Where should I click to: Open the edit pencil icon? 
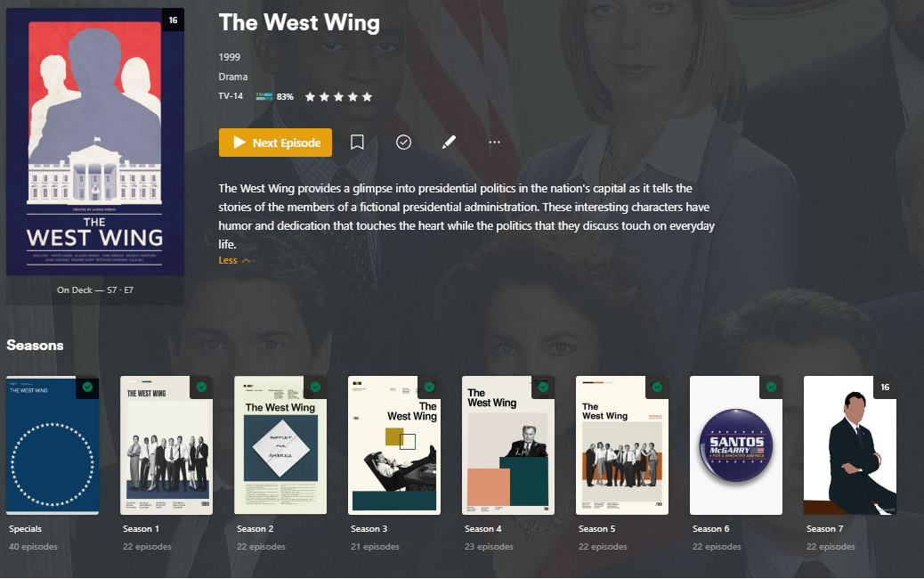449,143
